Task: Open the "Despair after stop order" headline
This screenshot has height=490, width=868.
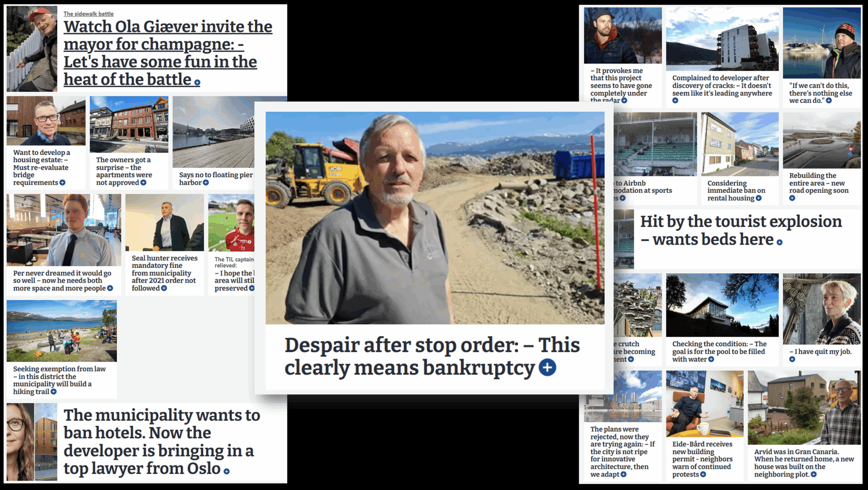Action: [x=432, y=356]
